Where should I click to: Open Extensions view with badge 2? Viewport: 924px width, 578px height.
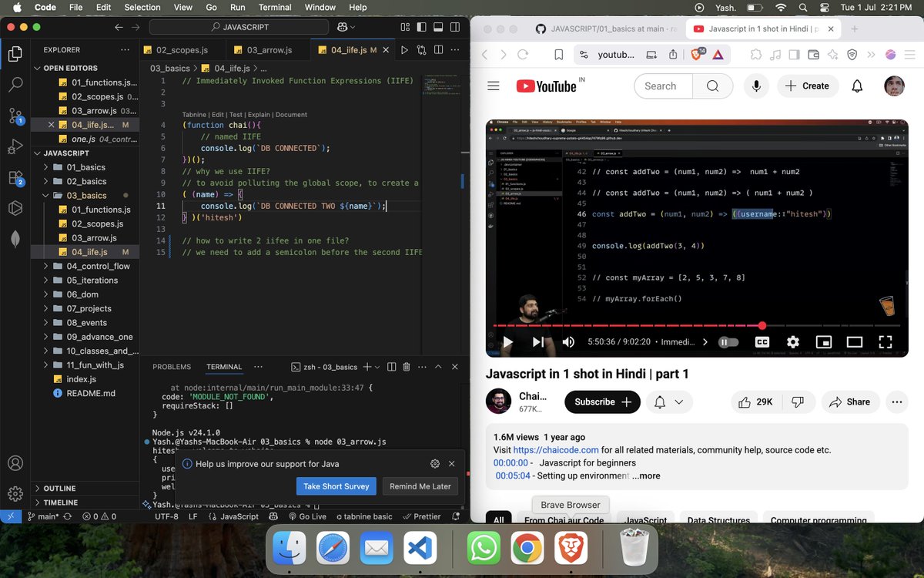(x=15, y=177)
